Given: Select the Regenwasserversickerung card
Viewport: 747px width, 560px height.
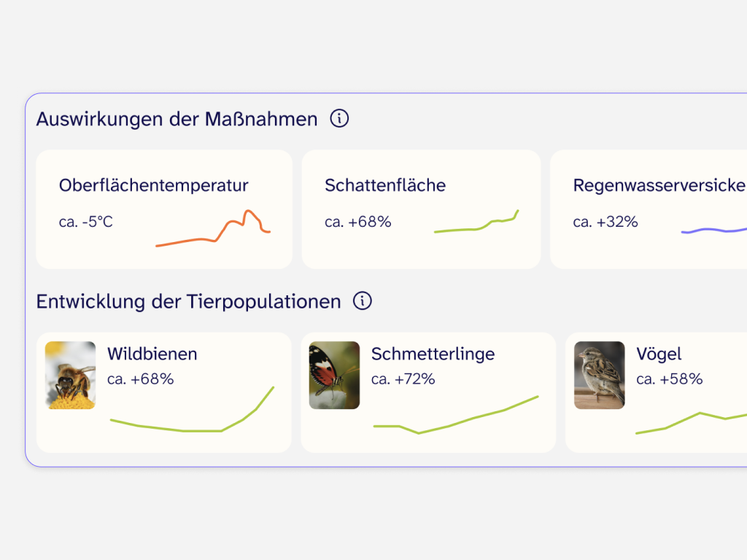Looking at the screenshot, I should tap(649, 209).
